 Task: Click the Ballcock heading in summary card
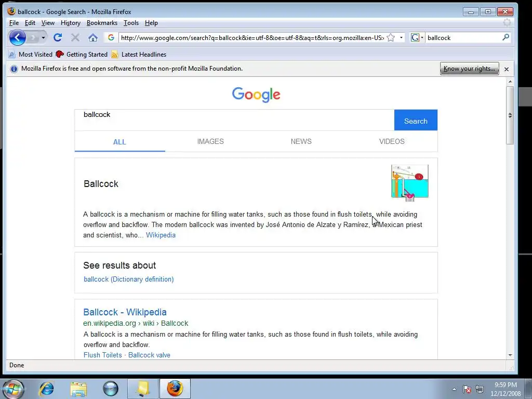pyautogui.click(x=101, y=184)
